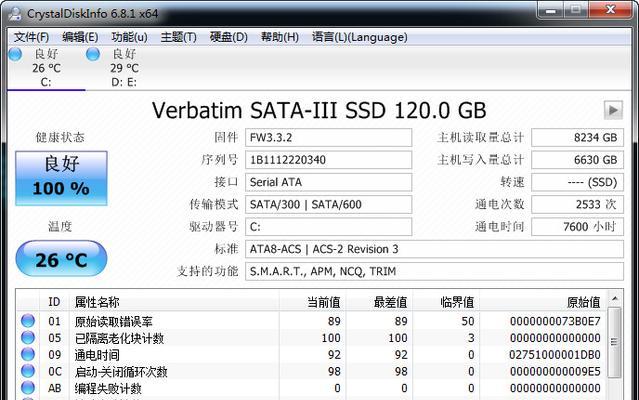Click the transfer mode field SATA/300 | SATA/600
Viewport: 639px width, 400px height.
328,204
